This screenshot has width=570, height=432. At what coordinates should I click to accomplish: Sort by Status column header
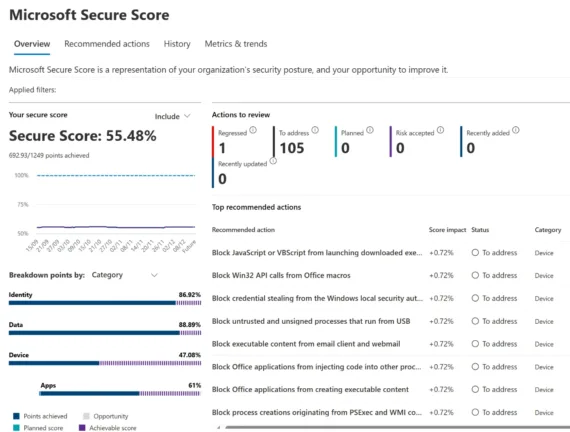tap(480, 230)
